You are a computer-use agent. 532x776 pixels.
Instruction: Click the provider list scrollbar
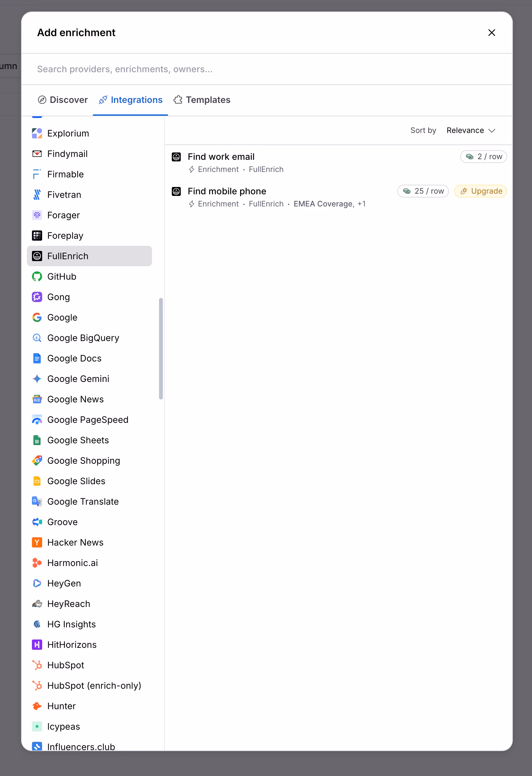(x=161, y=348)
